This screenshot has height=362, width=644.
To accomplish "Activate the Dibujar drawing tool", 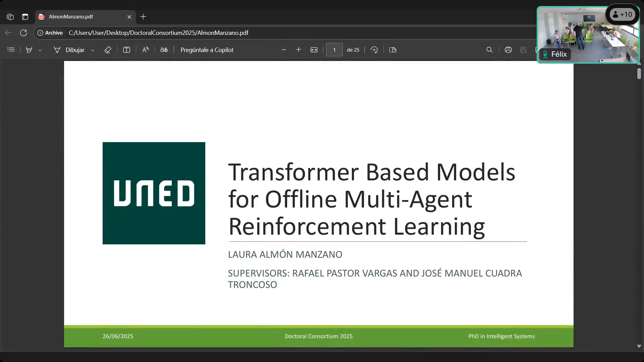I will [69, 50].
